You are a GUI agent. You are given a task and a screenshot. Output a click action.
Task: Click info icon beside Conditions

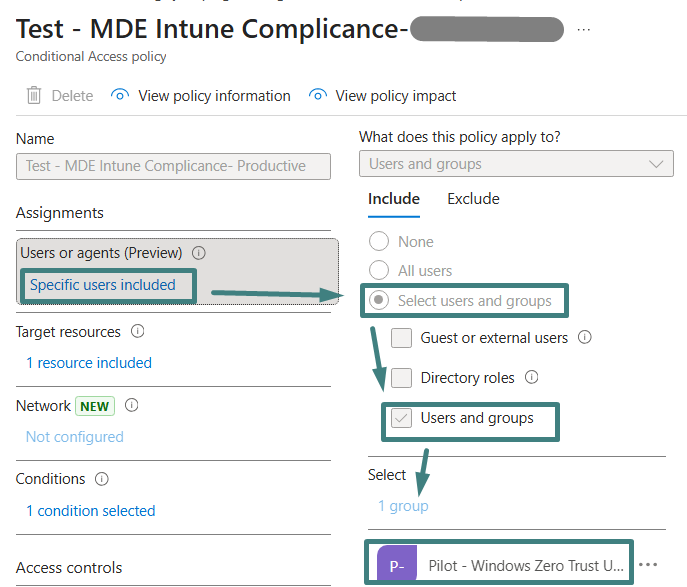click(x=102, y=479)
